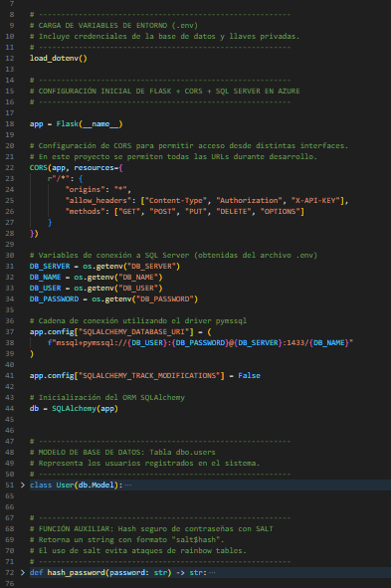Click comment El uso de salt evita

point(138,551)
